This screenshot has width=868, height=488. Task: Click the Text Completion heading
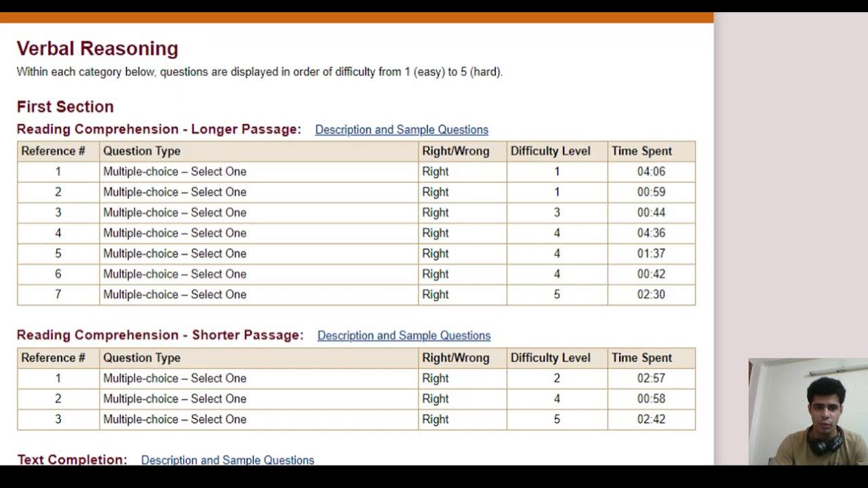point(72,460)
